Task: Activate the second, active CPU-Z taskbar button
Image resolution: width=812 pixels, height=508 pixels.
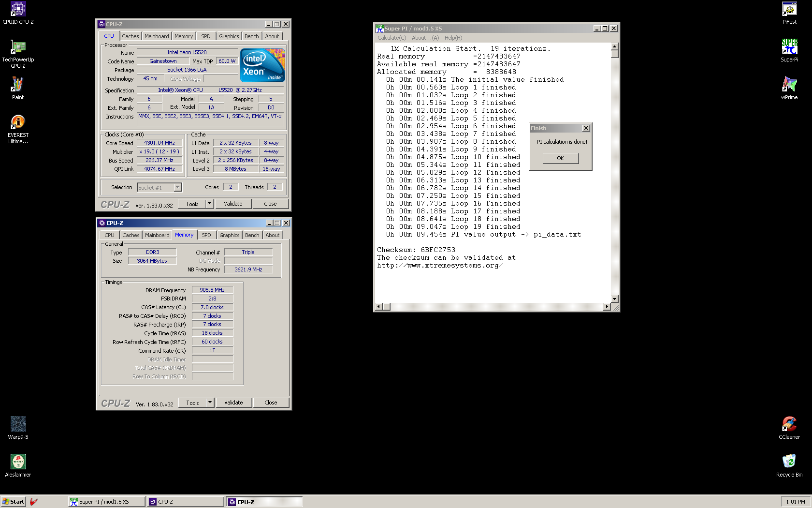Action: (x=264, y=502)
